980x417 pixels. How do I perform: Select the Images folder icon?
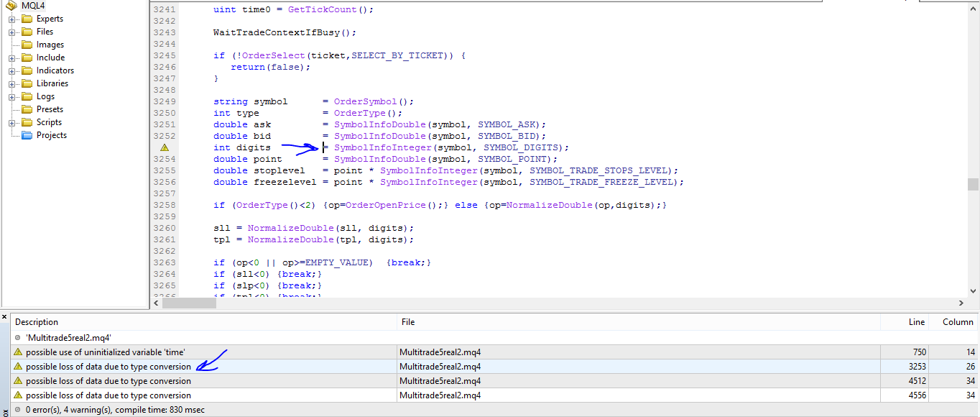tap(27, 45)
